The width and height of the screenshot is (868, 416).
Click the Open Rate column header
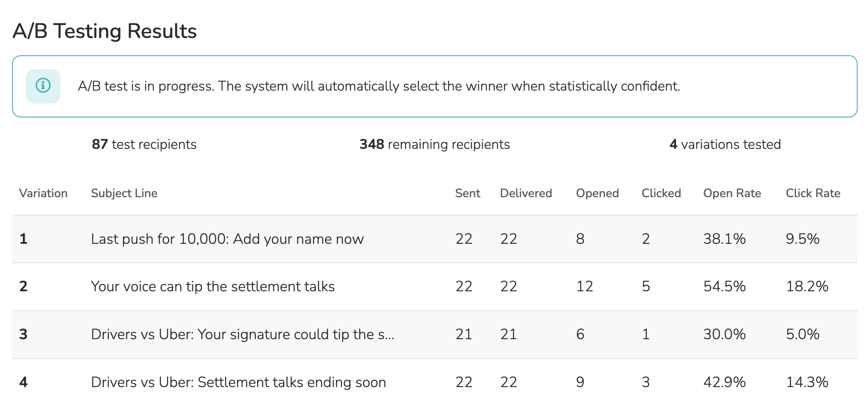(732, 193)
